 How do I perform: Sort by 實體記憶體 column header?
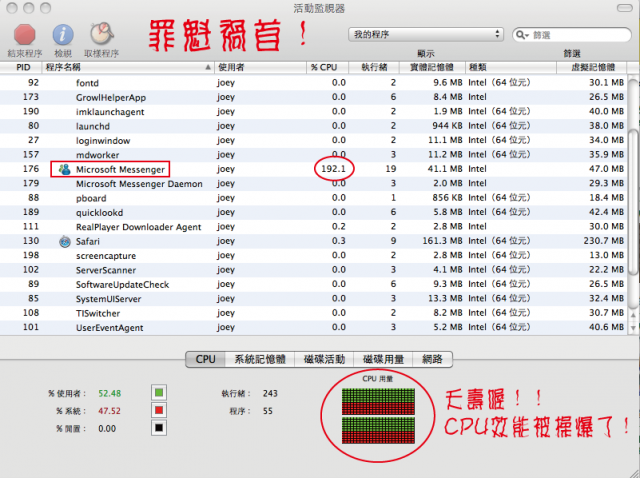tap(432, 67)
